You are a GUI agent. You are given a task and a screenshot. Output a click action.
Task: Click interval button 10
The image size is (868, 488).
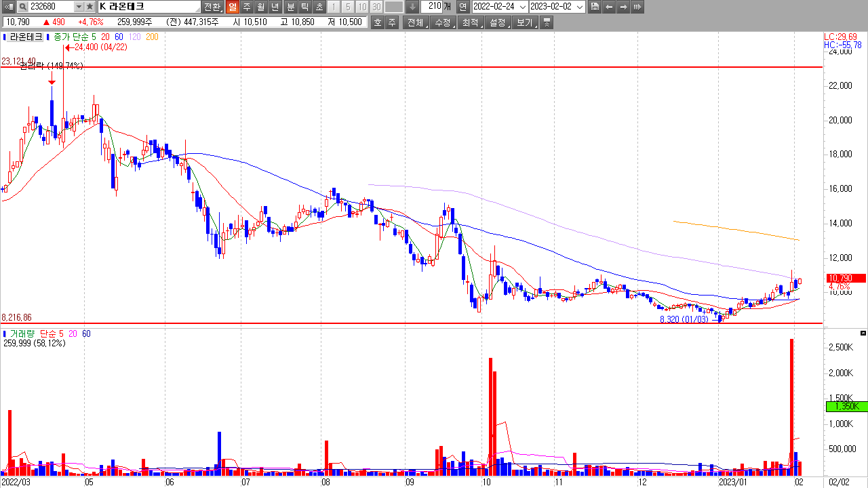click(361, 7)
